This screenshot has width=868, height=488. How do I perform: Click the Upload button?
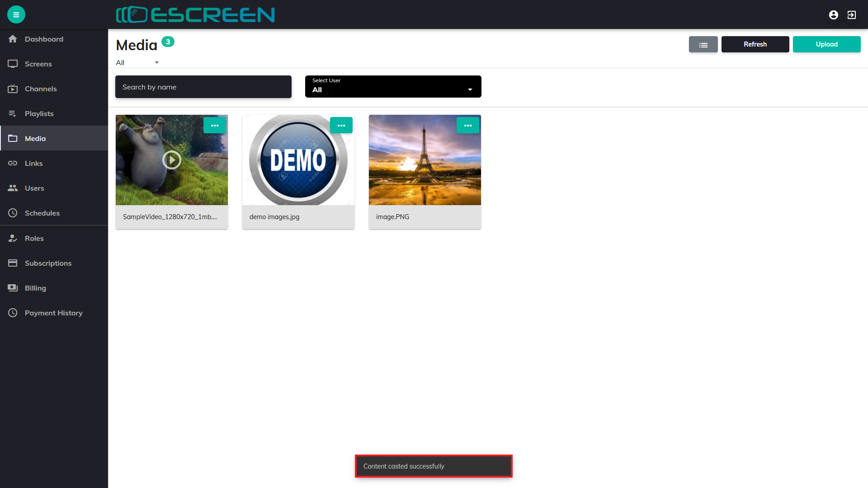click(826, 44)
